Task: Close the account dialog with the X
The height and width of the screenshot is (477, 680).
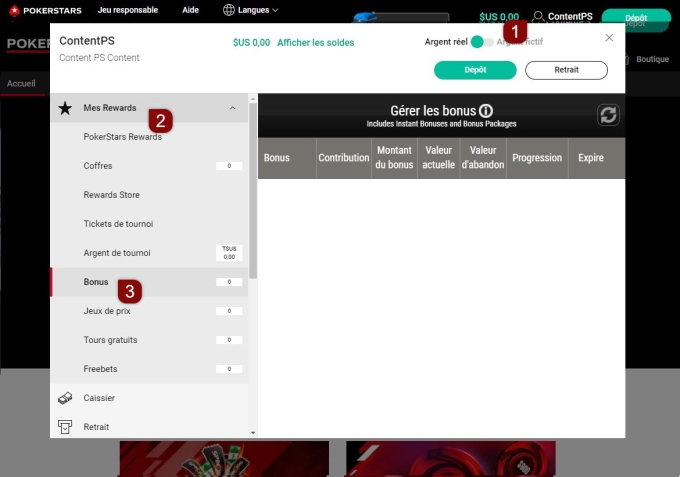Action: click(609, 38)
